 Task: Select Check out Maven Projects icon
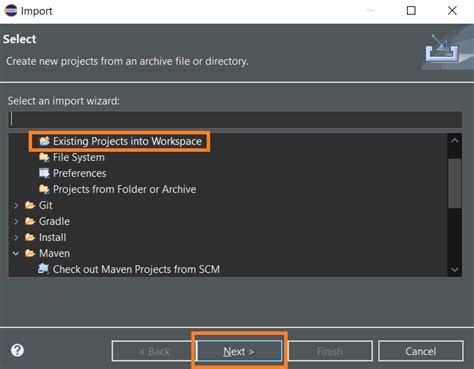43,269
